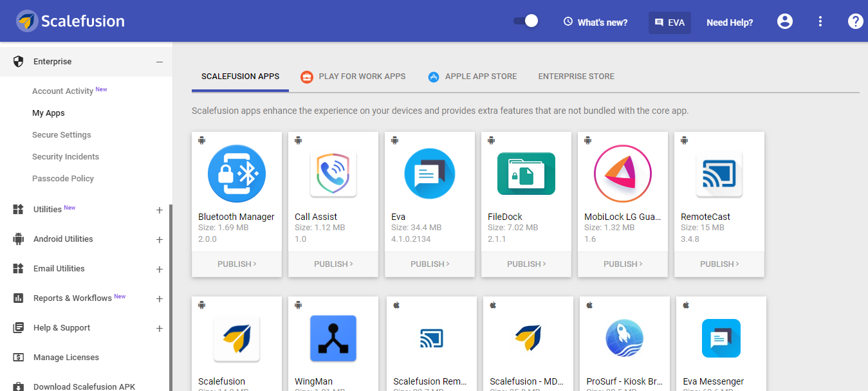Expand the Reports & Workflows section
The image size is (868, 391).
(160, 298)
